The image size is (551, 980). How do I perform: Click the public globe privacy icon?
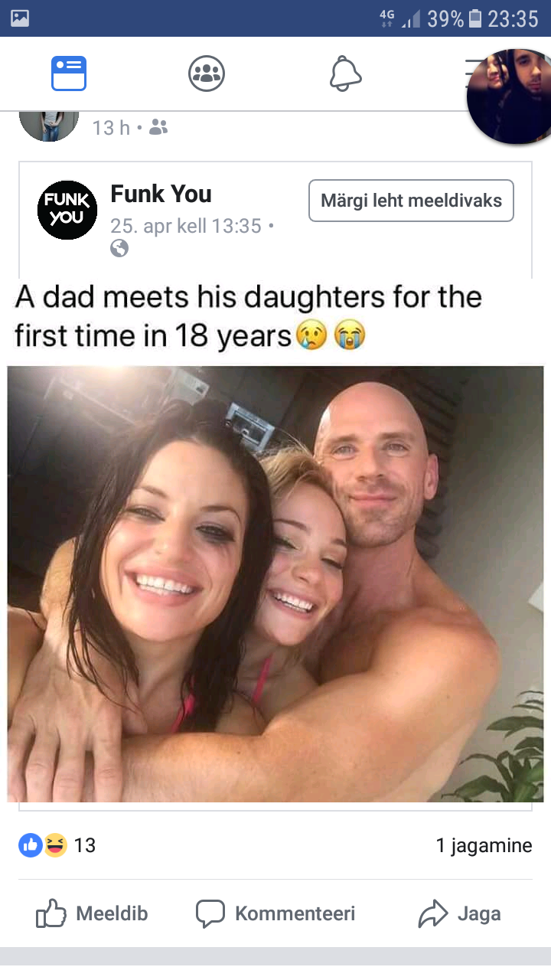119,248
